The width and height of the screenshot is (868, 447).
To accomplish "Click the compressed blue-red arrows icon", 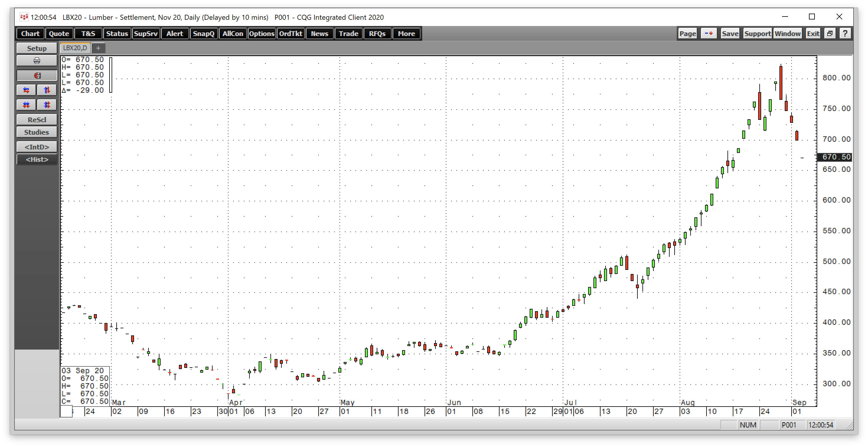I will pyautogui.click(x=26, y=105).
